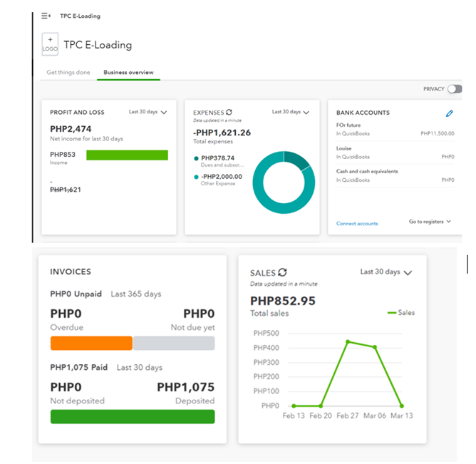Select the PHP11,500.00 account balance
The height and width of the screenshot is (464, 476).
pos(438,133)
